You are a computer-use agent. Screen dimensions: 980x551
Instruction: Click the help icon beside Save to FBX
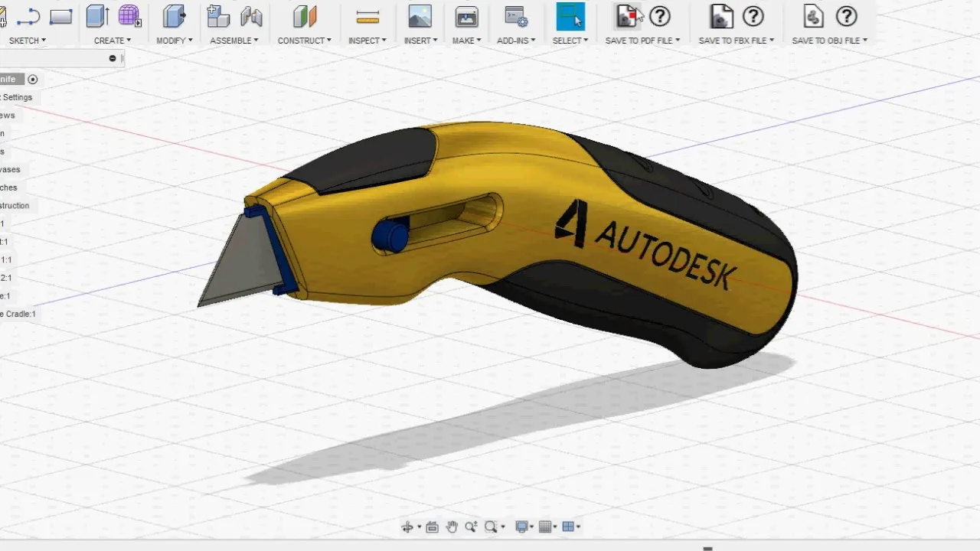[753, 16]
